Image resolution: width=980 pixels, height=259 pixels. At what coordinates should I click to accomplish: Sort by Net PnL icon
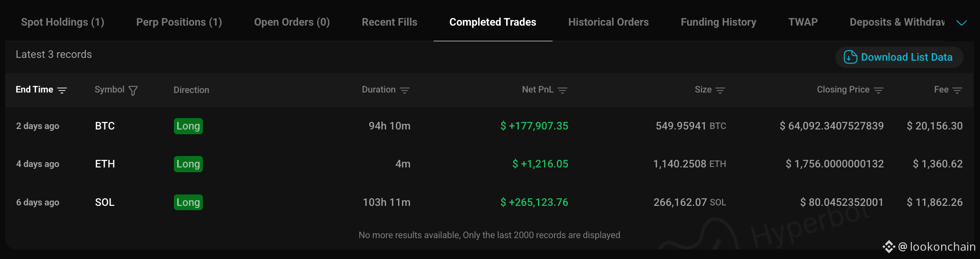click(x=563, y=90)
